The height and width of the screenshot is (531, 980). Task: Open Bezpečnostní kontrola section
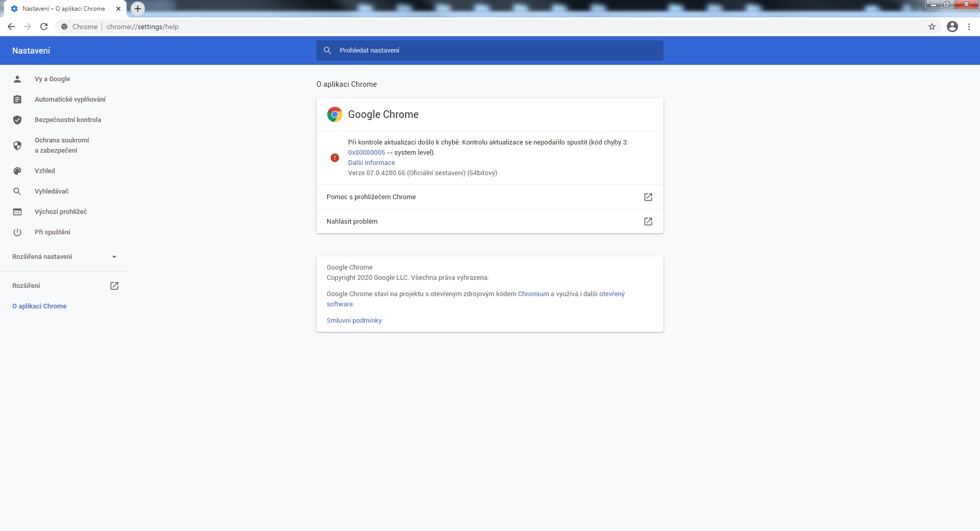tap(67, 120)
